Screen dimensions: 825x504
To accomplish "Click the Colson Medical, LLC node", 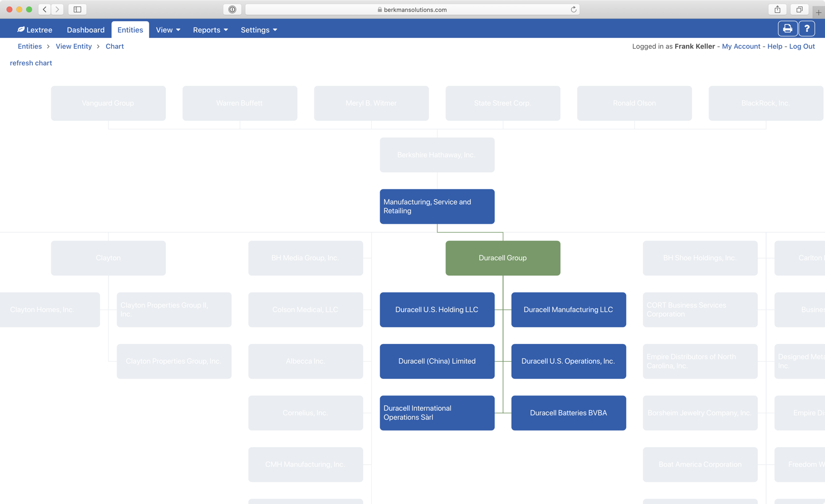I will tap(305, 310).
